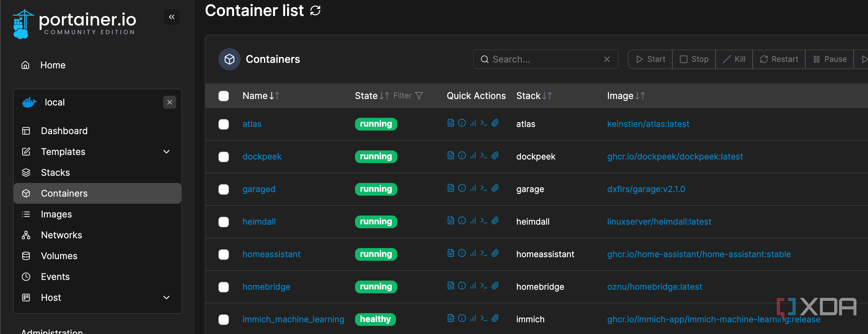
Task: Sort containers by Stack column
Action: click(534, 96)
